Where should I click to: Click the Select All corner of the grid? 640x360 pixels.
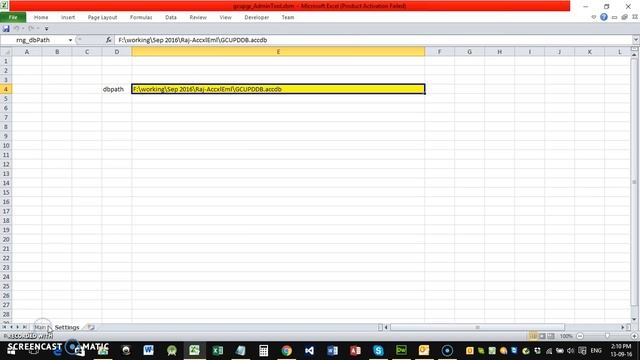6,52
